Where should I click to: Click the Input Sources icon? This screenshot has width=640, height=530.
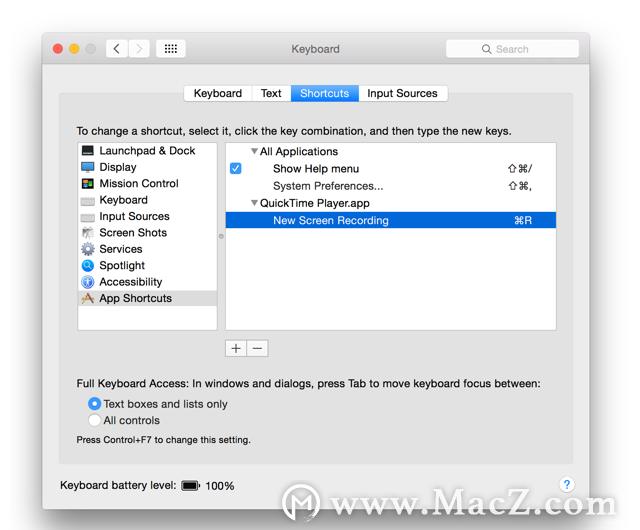(87, 217)
